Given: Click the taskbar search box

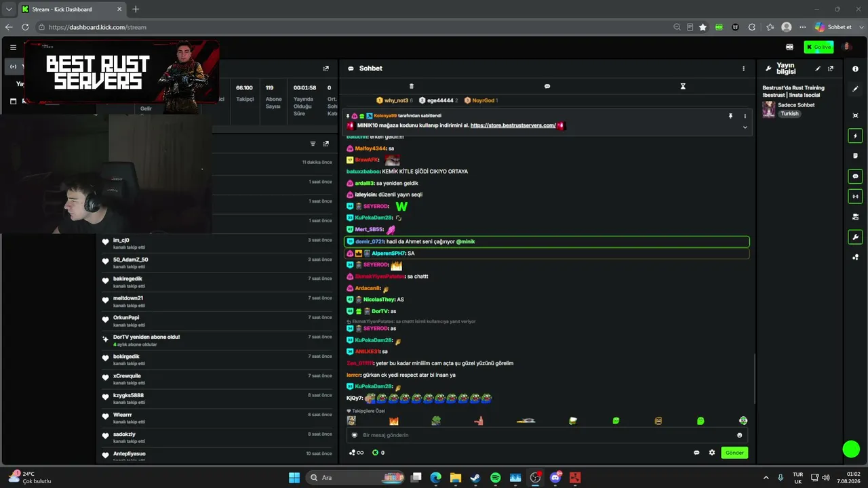Looking at the screenshot, I should (x=354, y=478).
